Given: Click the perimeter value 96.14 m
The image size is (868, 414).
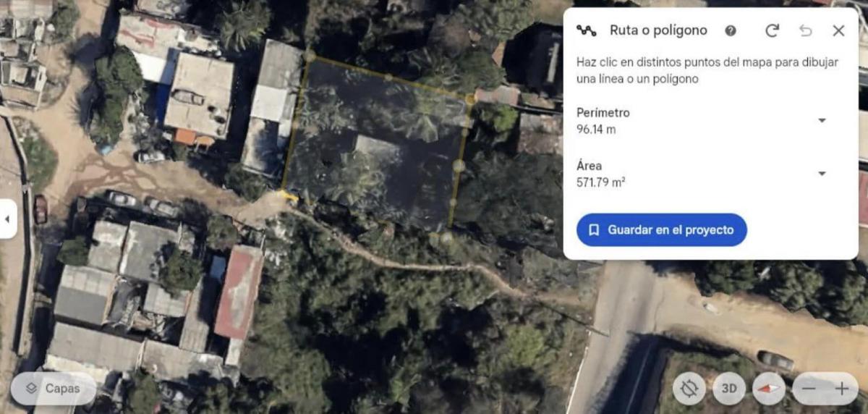Looking at the screenshot, I should (x=596, y=130).
